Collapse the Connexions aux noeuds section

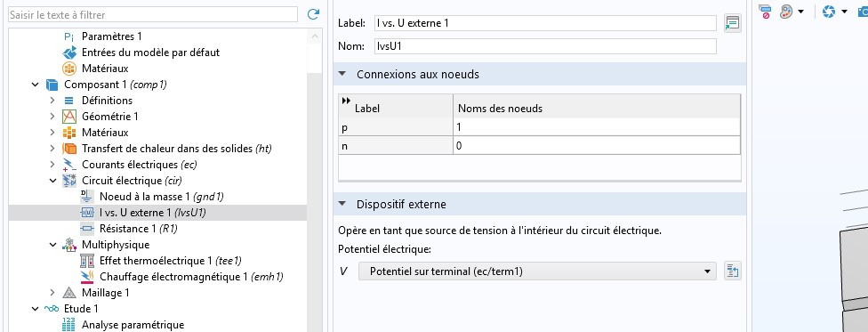click(342, 74)
